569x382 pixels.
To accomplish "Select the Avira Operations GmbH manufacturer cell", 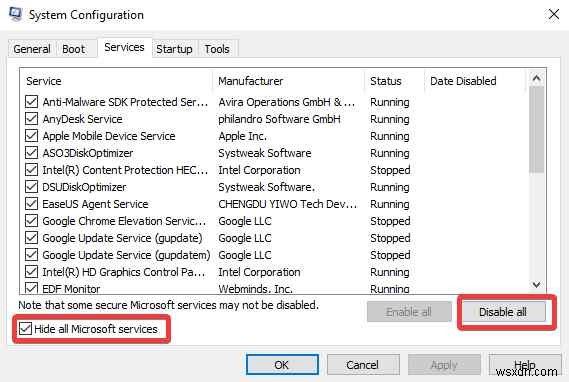I will 287,102.
